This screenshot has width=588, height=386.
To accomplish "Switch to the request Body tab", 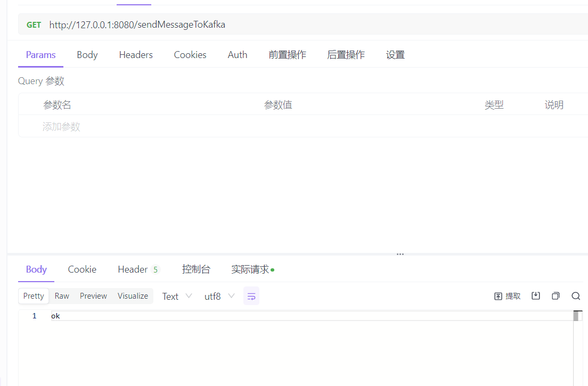I will pyautogui.click(x=87, y=55).
